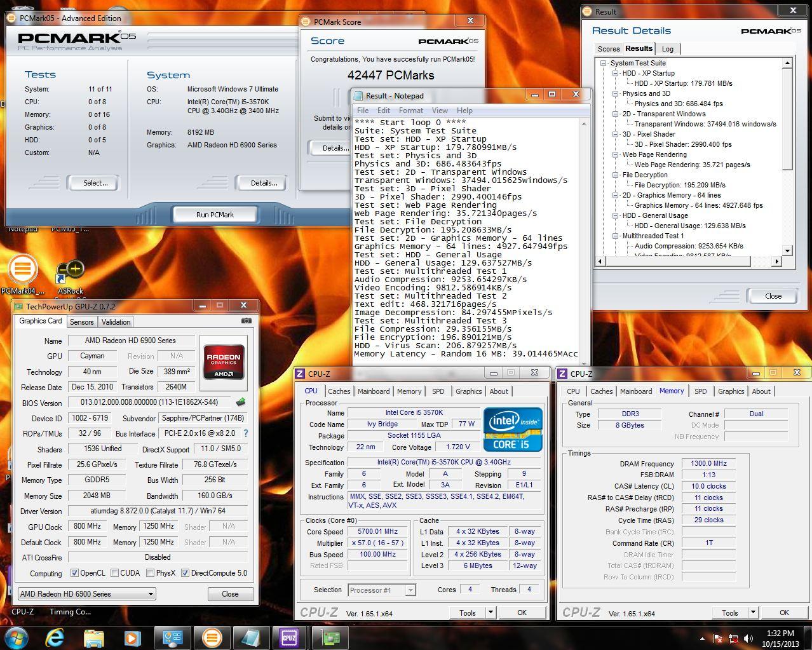This screenshot has height=650, width=812.
Task: Toggle the CUDA checkbox in GPU-Z
Action: (x=114, y=573)
